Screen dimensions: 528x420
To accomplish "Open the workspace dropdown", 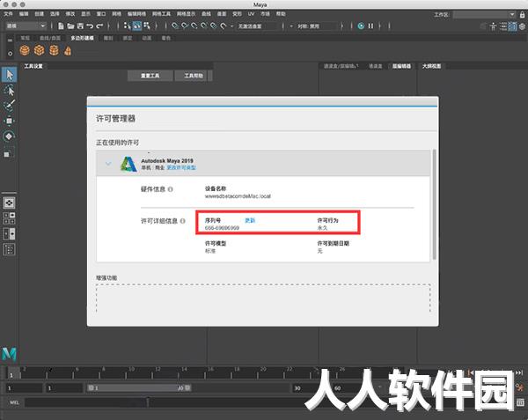I will click(484, 14).
